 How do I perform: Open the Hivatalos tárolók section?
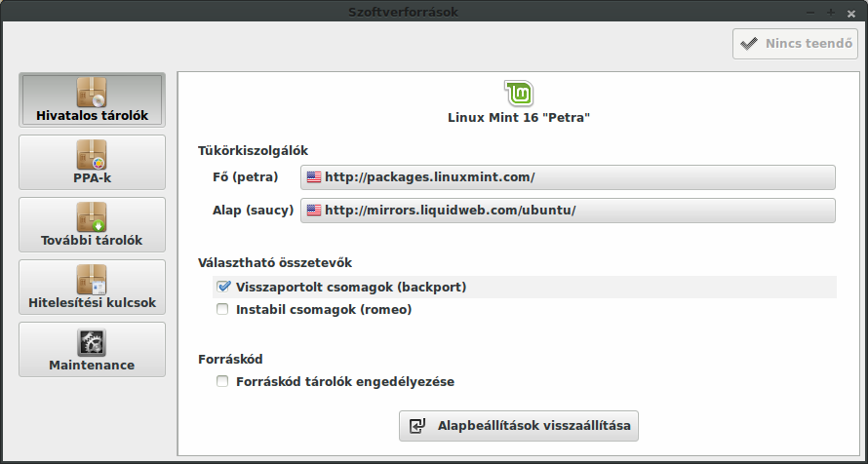coord(92,99)
